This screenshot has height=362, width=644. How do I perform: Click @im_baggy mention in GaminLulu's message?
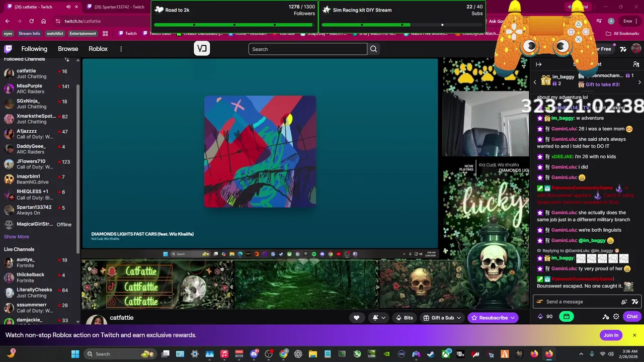tap(592, 240)
